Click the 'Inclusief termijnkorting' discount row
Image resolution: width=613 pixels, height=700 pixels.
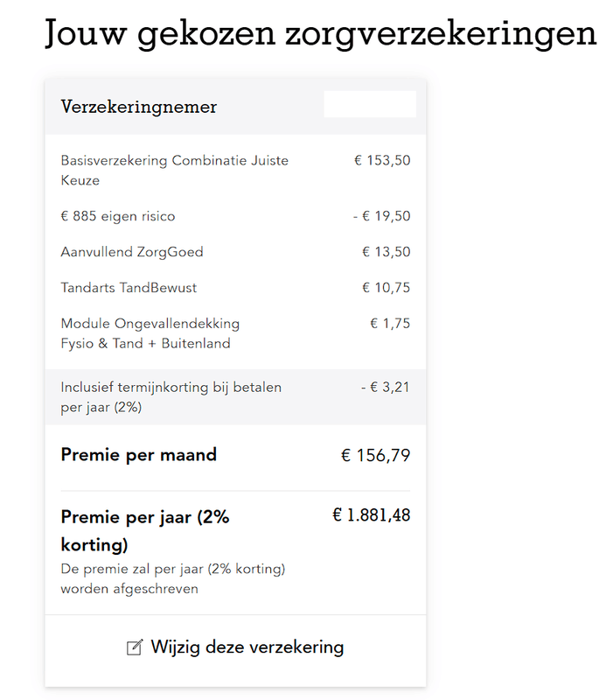(171, 397)
